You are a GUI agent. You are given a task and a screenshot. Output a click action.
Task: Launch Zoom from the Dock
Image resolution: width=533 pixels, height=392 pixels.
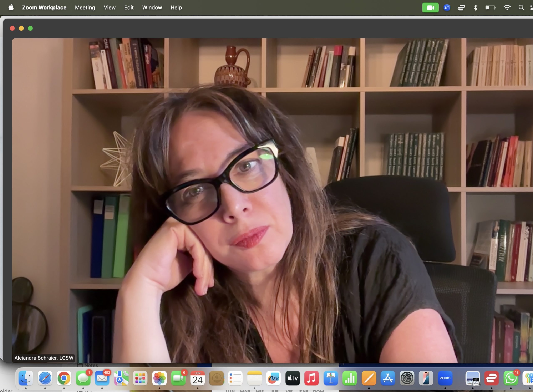(x=445, y=378)
